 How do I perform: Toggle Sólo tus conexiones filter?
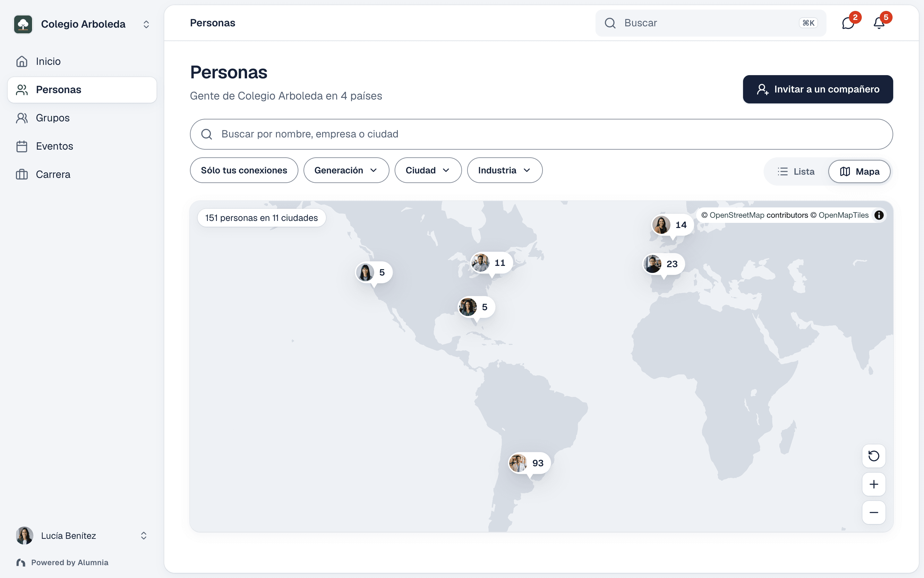point(244,170)
